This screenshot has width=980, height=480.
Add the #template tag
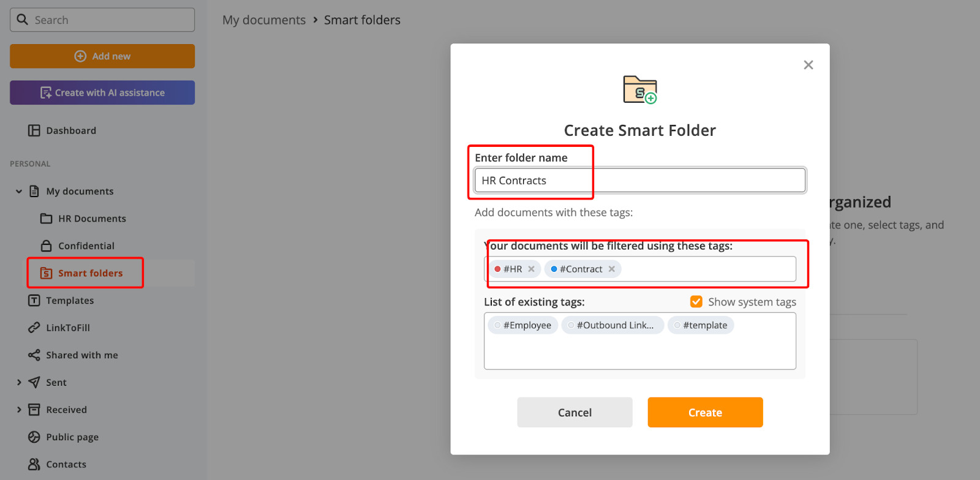701,325
